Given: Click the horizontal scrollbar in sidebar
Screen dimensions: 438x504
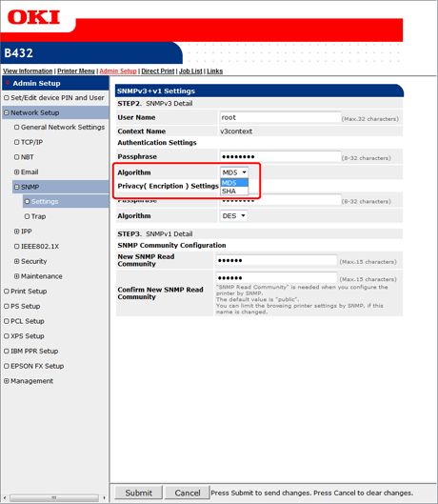Looking at the screenshot, I should 54,498.
